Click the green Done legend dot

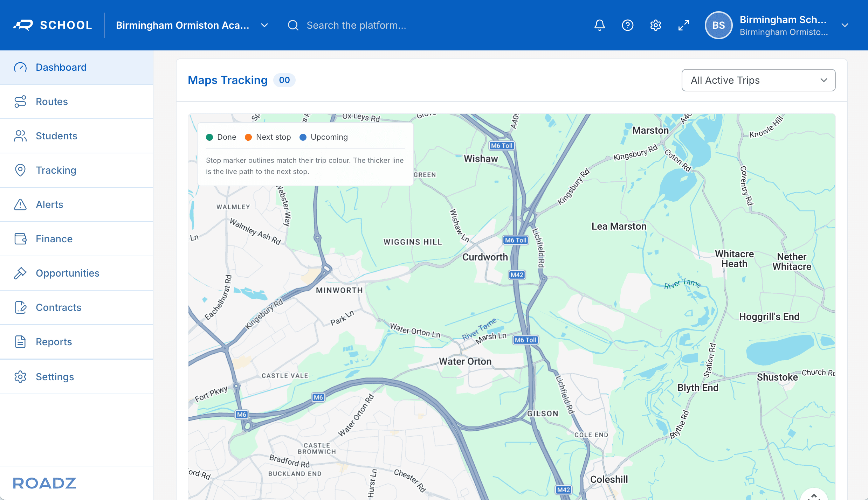(x=209, y=137)
